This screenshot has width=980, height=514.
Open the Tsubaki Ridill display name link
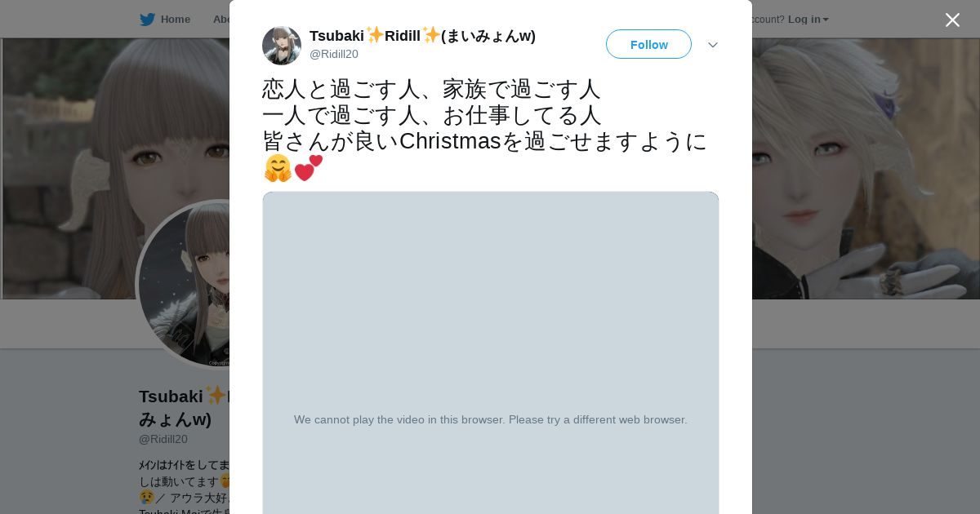(422, 36)
